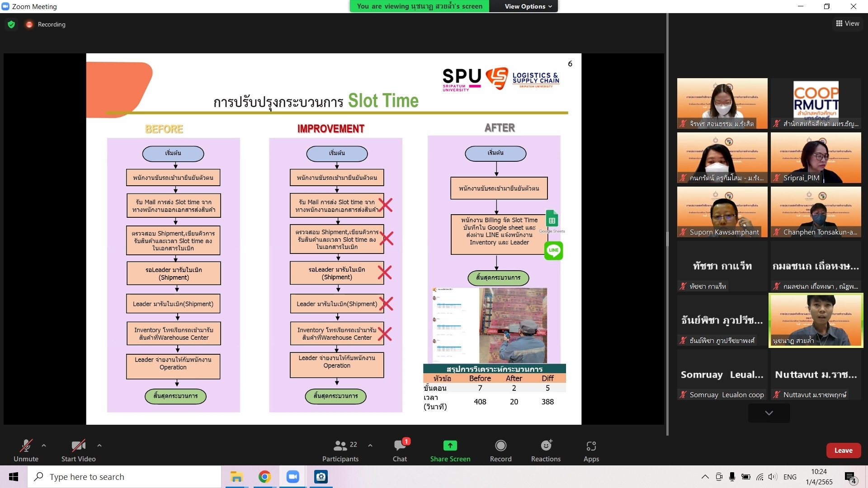Open the Apps panel
Viewport: 868px width, 488px height.
pyautogui.click(x=591, y=450)
